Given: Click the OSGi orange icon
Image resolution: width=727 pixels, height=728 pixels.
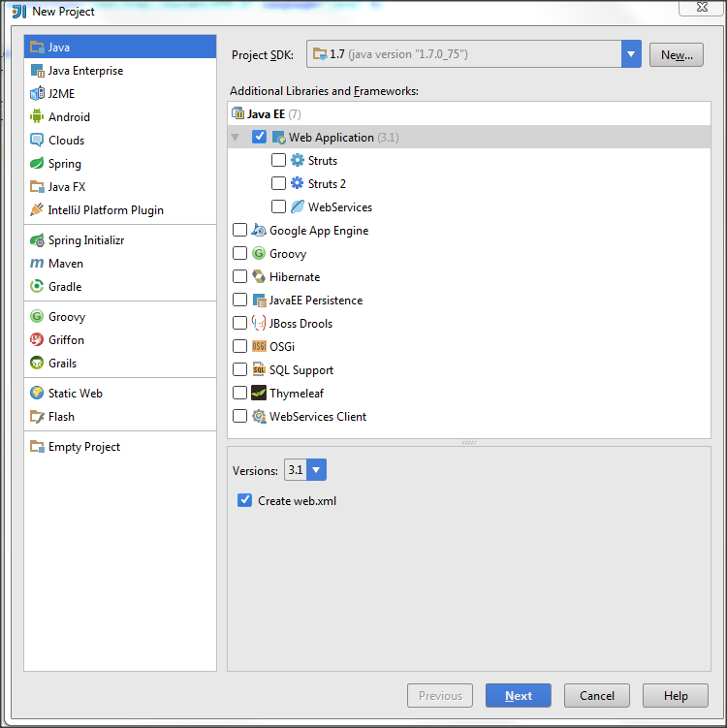Looking at the screenshot, I should (259, 346).
